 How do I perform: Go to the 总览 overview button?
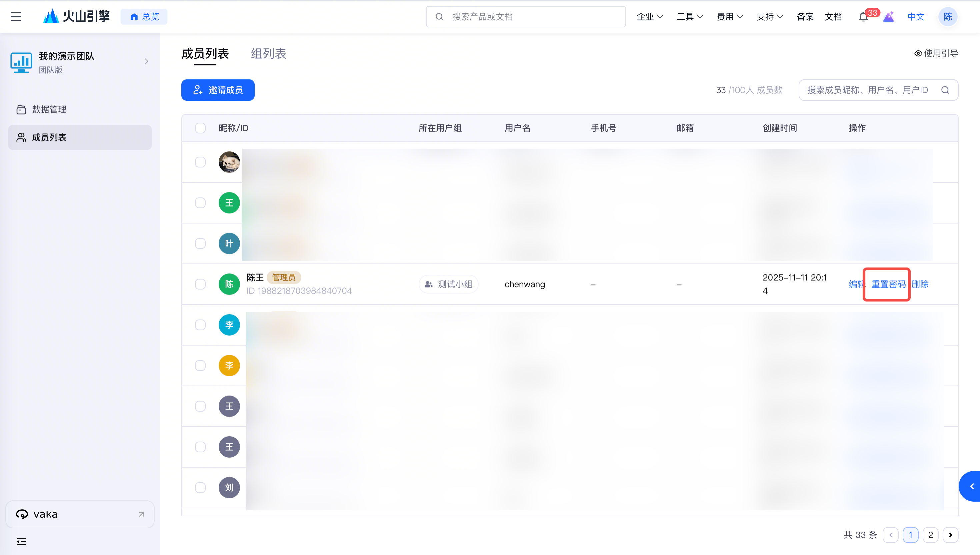pos(144,17)
